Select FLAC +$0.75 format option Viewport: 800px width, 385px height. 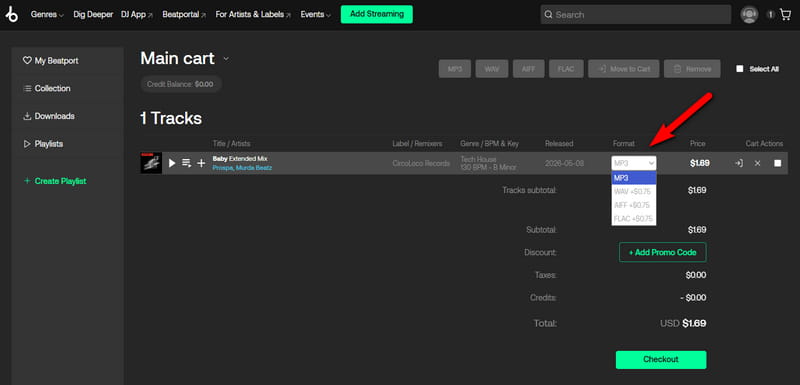pyautogui.click(x=634, y=219)
